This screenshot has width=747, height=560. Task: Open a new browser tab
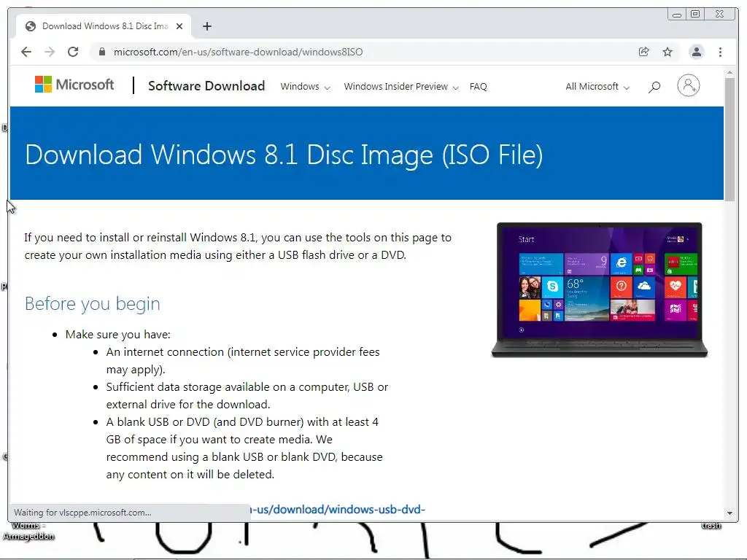(x=206, y=26)
